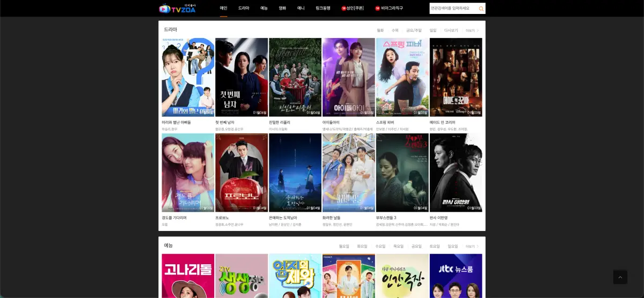Open the 스프링 피버 poster thumbnail
This screenshot has height=298, width=644.
tap(402, 77)
